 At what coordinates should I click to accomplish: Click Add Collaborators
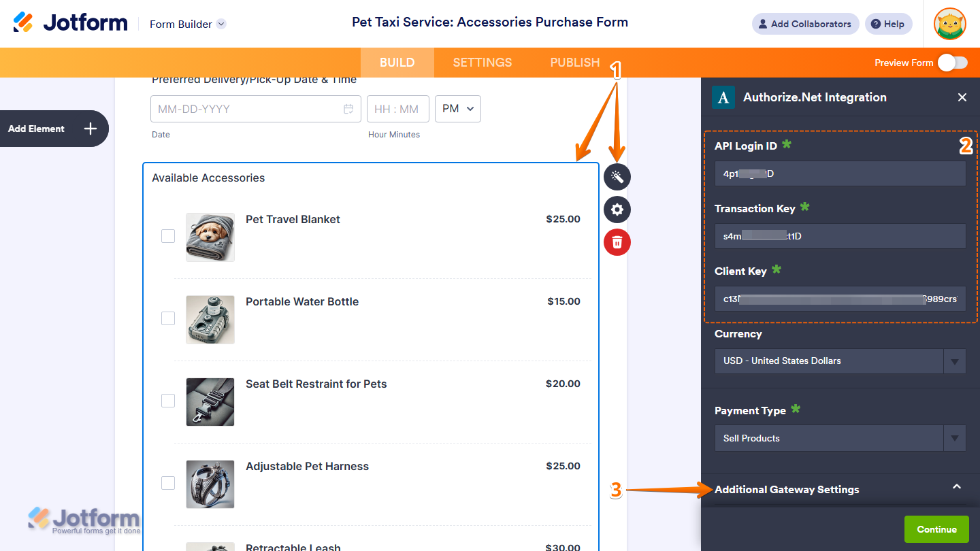(x=805, y=24)
